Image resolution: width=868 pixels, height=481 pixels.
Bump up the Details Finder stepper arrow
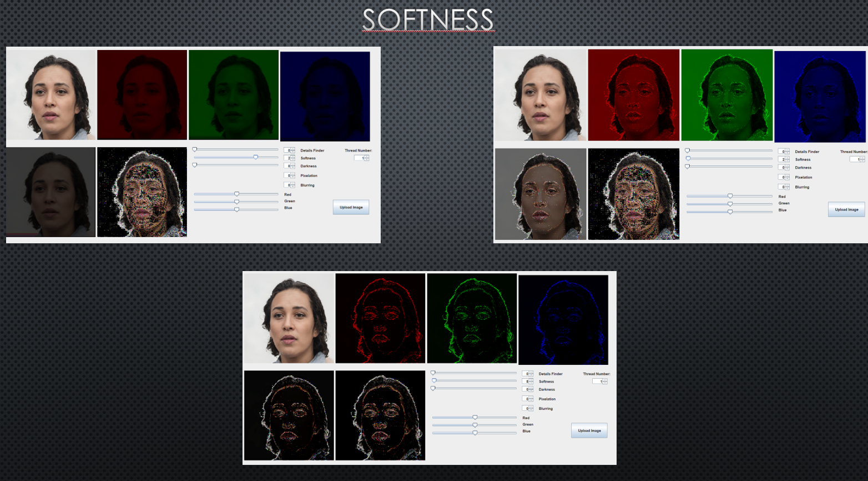tap(531, 372)
